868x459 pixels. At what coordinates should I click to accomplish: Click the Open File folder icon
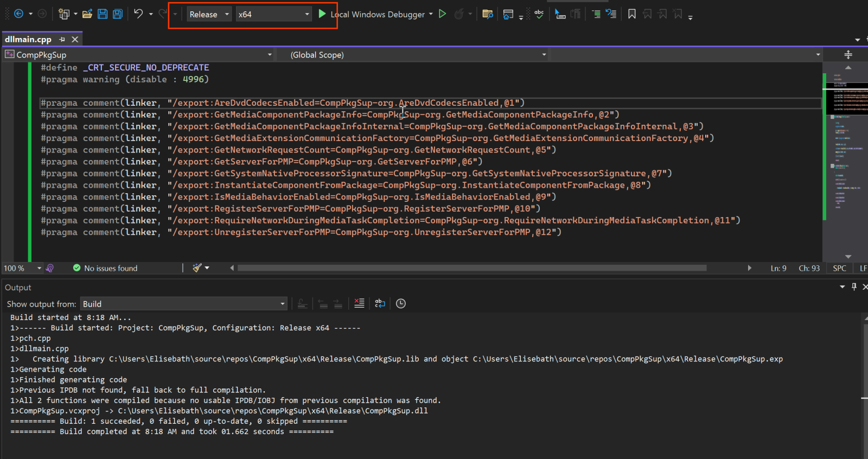point(87,14)
